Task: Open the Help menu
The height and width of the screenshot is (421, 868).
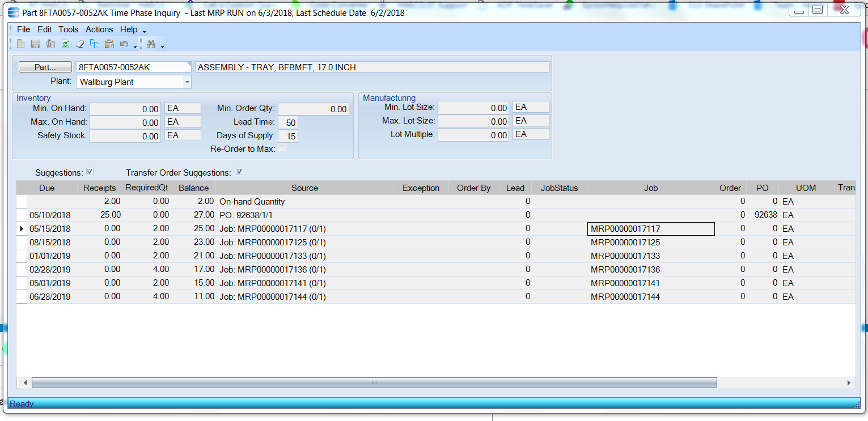Action: tap(129, 29)
